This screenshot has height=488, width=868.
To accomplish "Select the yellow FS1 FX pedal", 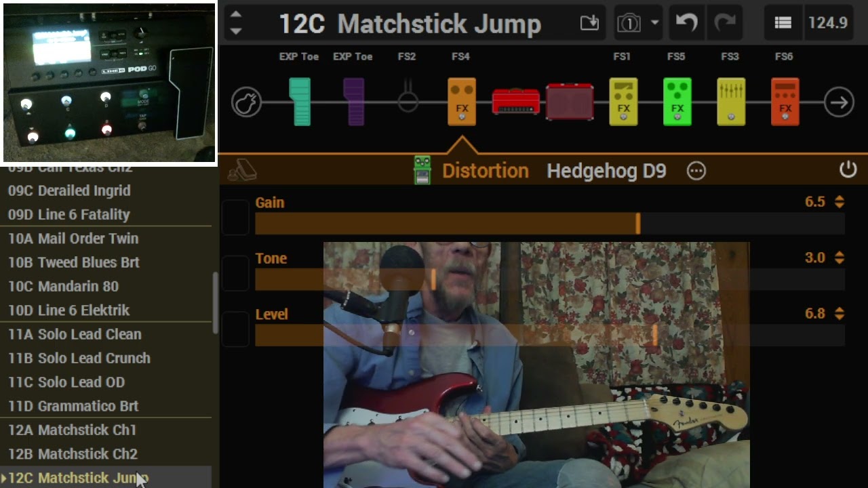I will (623, 102).
